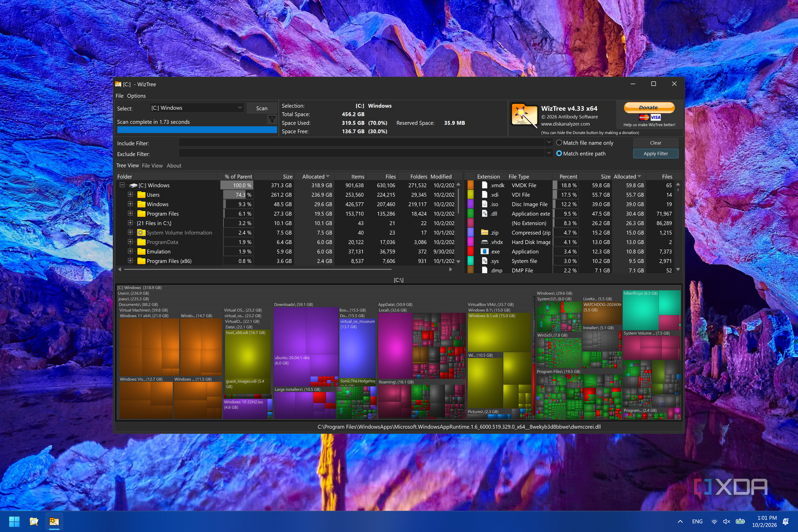This screenshot has width=798, height=532.
Task: Expand the Program Files (x86) folder node
Action: pos(130,261)
